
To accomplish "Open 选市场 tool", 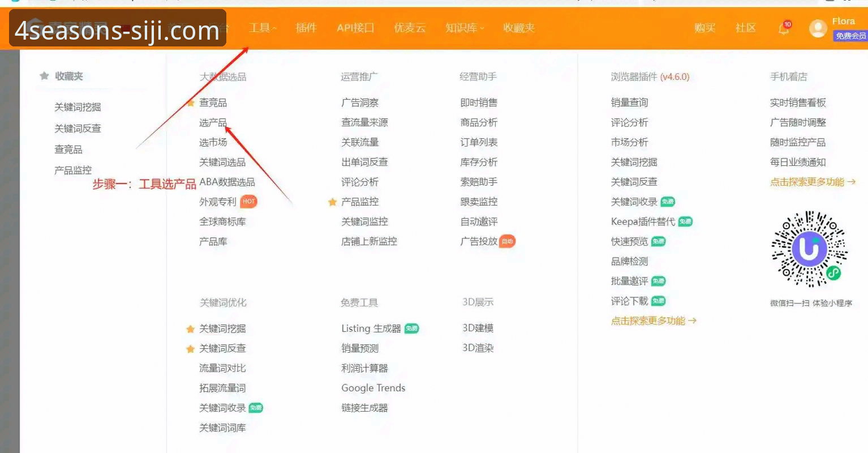I will 213,142.
